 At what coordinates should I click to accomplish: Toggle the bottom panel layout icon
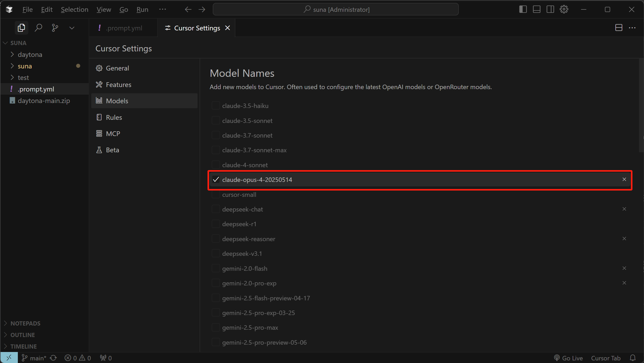pyautogui.click(x=536, y=9)
